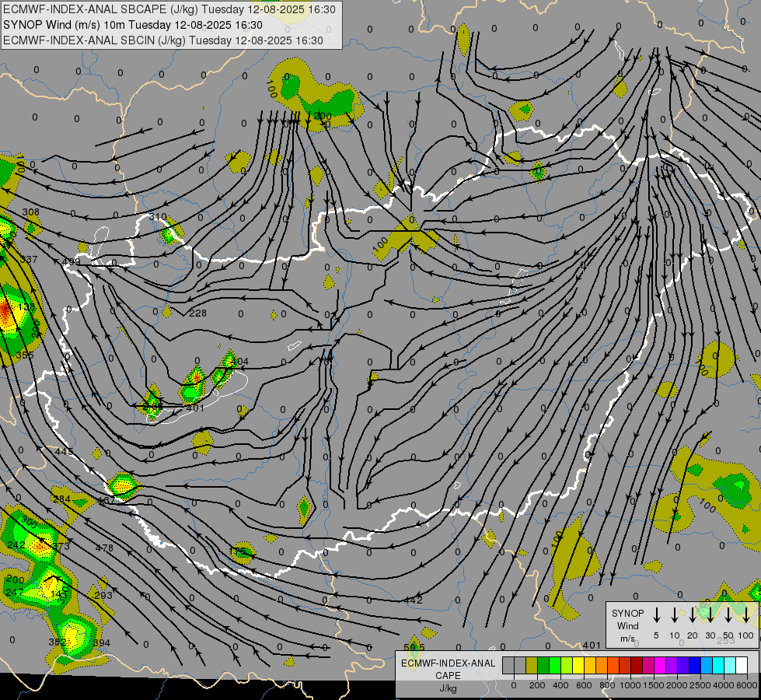761x700 pixels.
Task: Click the 30 m/s wind arrow in legend
Action: tap(710, 615)
